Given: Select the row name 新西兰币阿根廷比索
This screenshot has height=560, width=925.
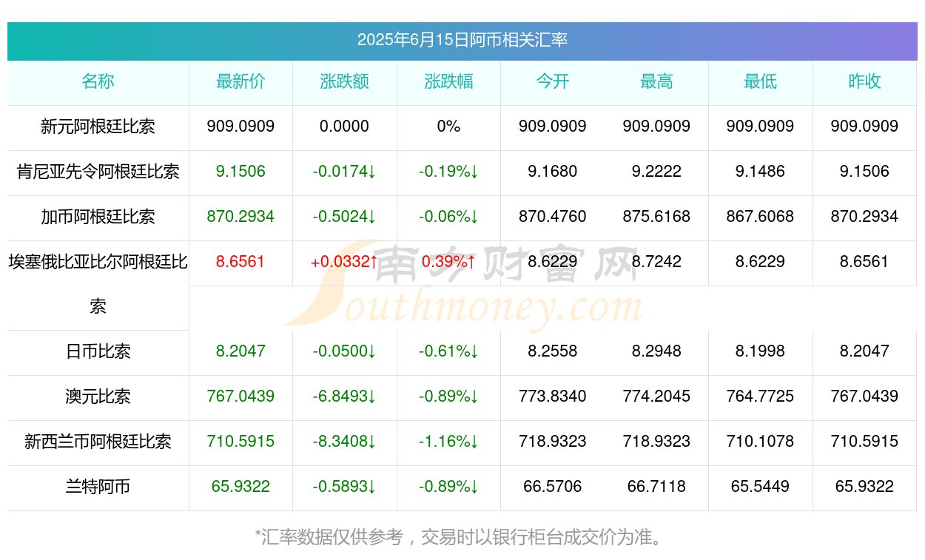Looking at the screenshot, I should (x=98, y=442).
